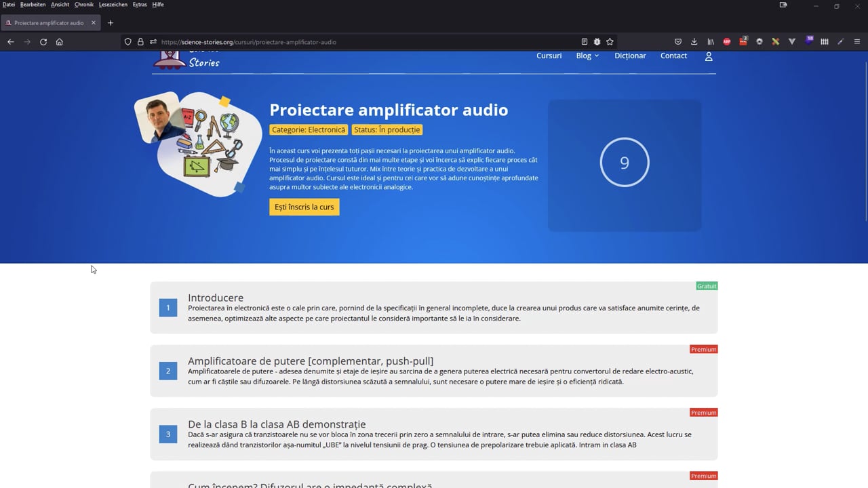Click the Categorie: Electronică badge
868x488 pixels.
pos(309,129)
